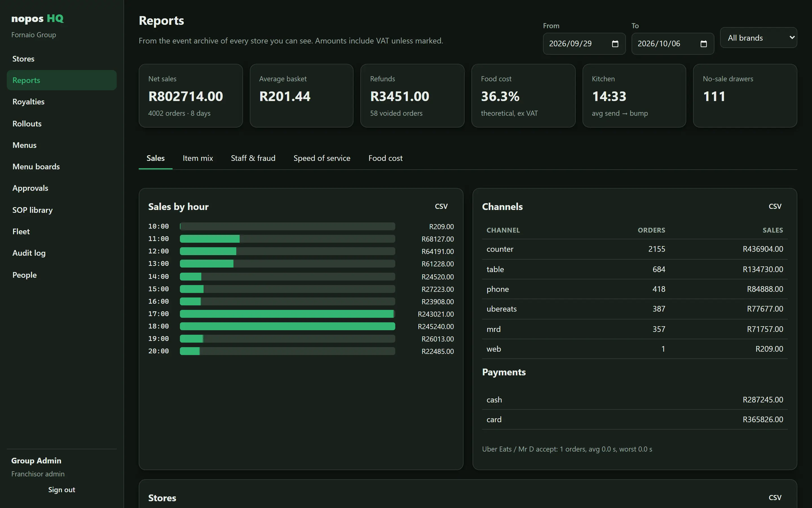Click the ORDERS column header
The height and width of the screenshot is (508, 812).
point(651,230)
